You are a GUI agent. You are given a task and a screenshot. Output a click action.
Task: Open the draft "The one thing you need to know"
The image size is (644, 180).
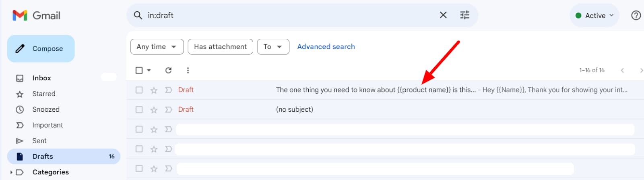[385, 90]
